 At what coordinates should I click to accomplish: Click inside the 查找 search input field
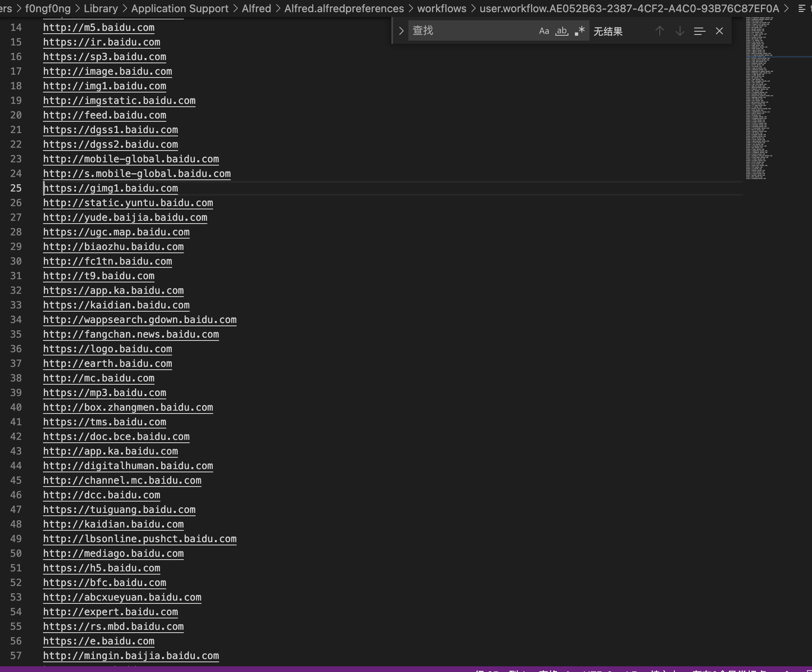point(467,31)
